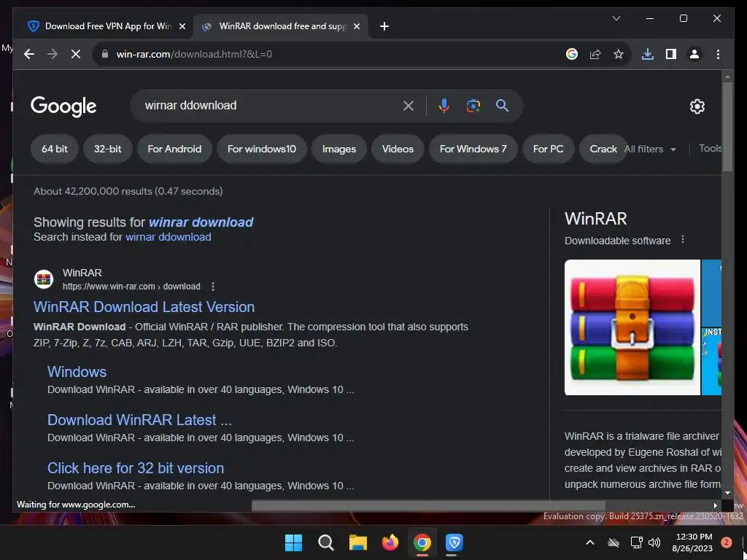This screenshot has height=560, width=747.
Task: Open the Chrome three-dot menu
Action: (x=718, y=54)
